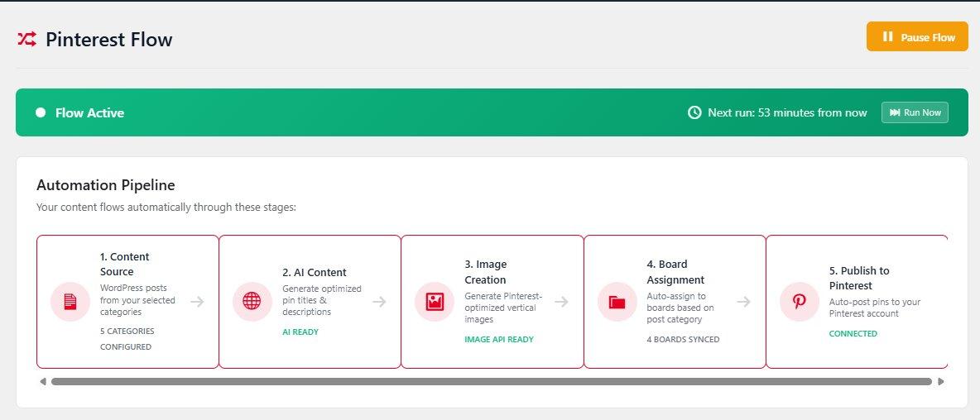Click the "Automation Pipeline" section title
This screenshot has height=420, width=980.
click(x=106, y=185)
